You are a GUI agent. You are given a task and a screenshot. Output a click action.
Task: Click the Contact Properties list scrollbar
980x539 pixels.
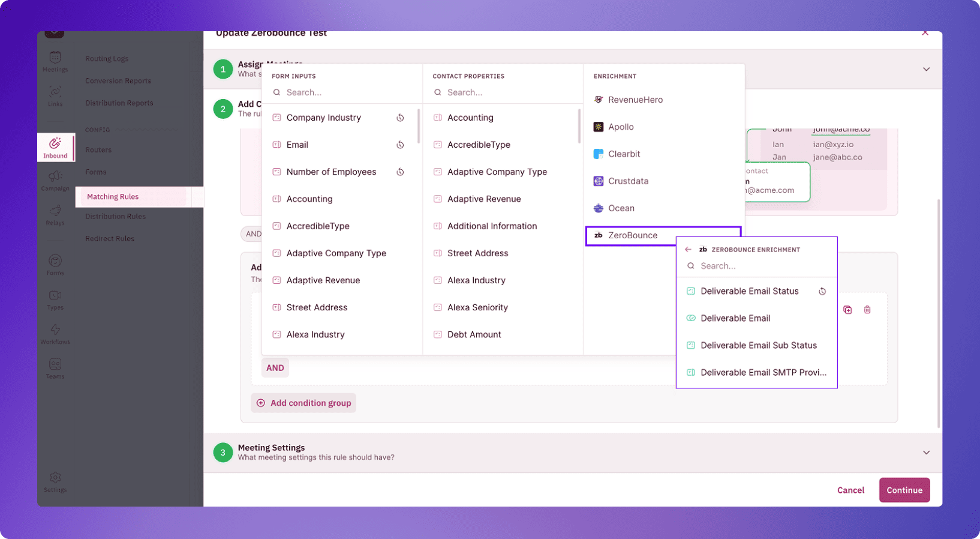click(x=579, y=125)
